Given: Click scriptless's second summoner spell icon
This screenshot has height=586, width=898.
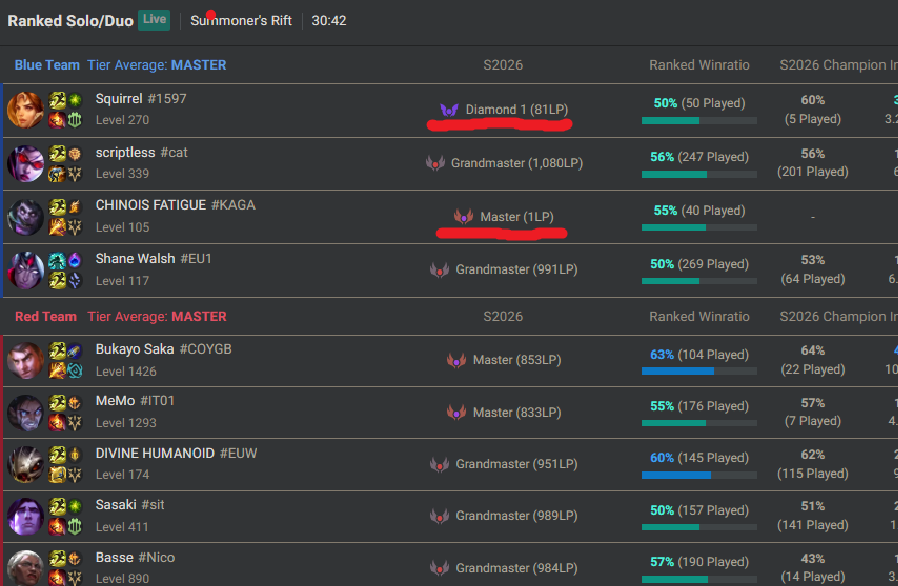Looking at the screenshot, I should (x=57, y=173).
